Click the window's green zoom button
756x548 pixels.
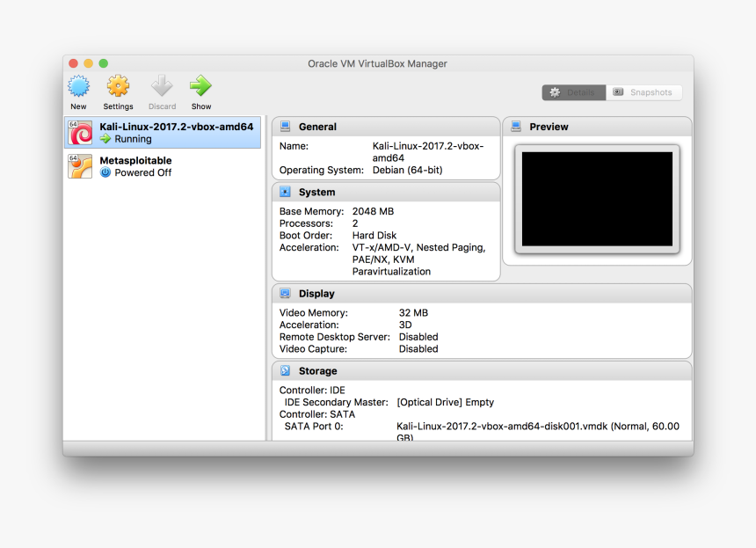coord(103,63)
